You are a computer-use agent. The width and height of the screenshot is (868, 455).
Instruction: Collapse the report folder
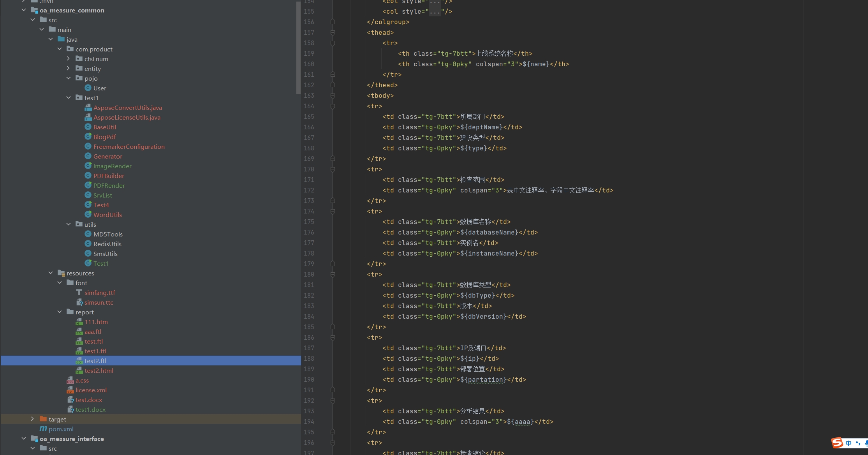60,312
